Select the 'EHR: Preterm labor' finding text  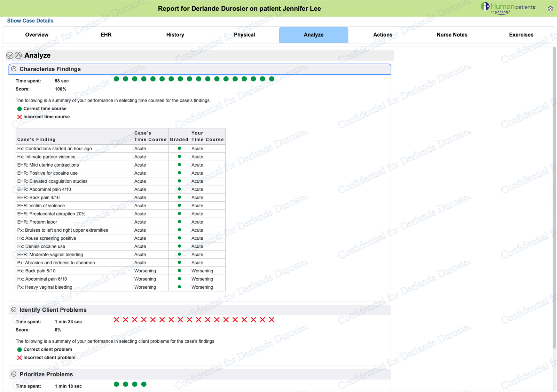click(37, 222)
